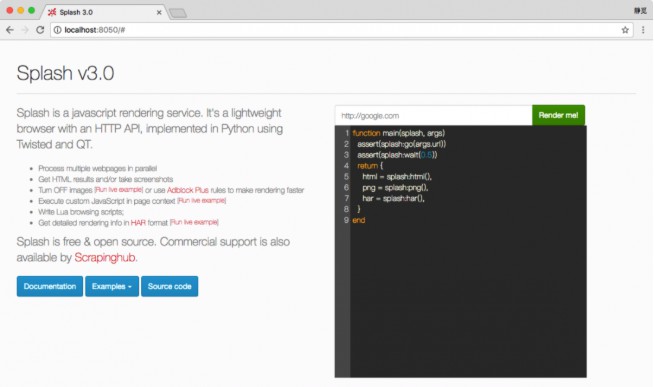Screen dimensions: 654x387
Task: Click code line 'assert(splash:go(args.url))'
Action: pyautogui.click(x=401, y=144)
